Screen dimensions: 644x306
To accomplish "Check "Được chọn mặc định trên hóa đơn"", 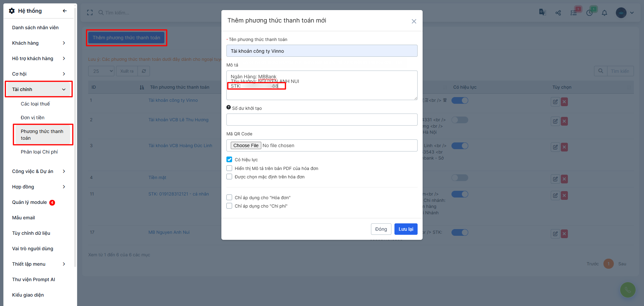I will click(x=229, y=177).
